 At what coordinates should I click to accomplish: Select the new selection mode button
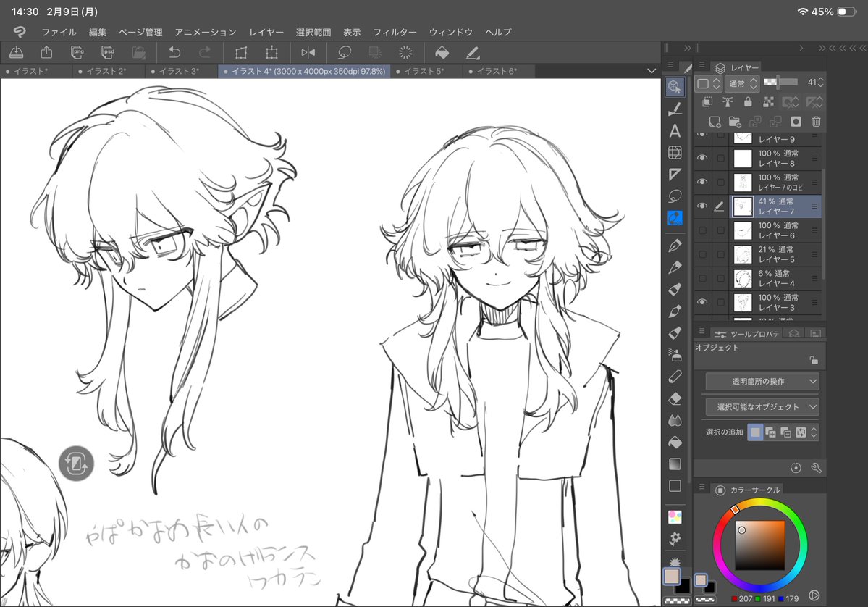pos(755,432)
